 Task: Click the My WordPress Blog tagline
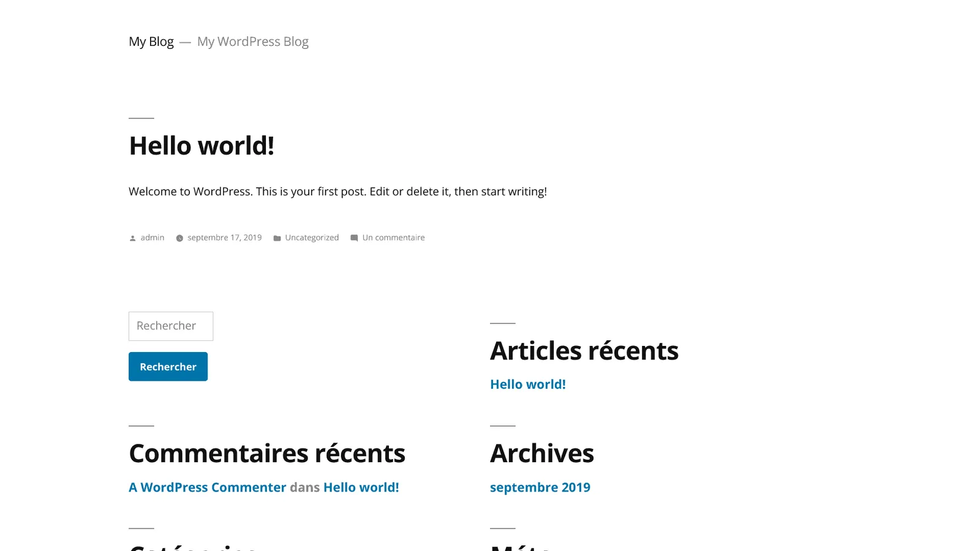click(x=253, y=42)
